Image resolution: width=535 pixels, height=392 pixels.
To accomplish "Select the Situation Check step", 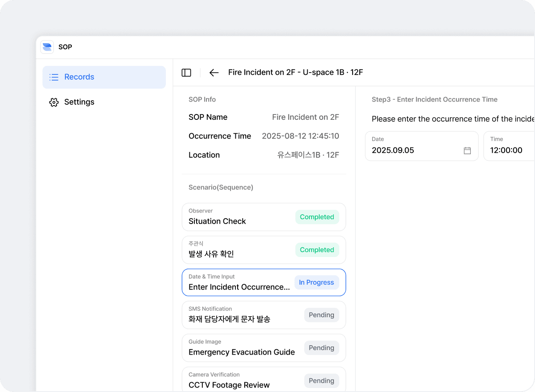I will coord(217,221).
